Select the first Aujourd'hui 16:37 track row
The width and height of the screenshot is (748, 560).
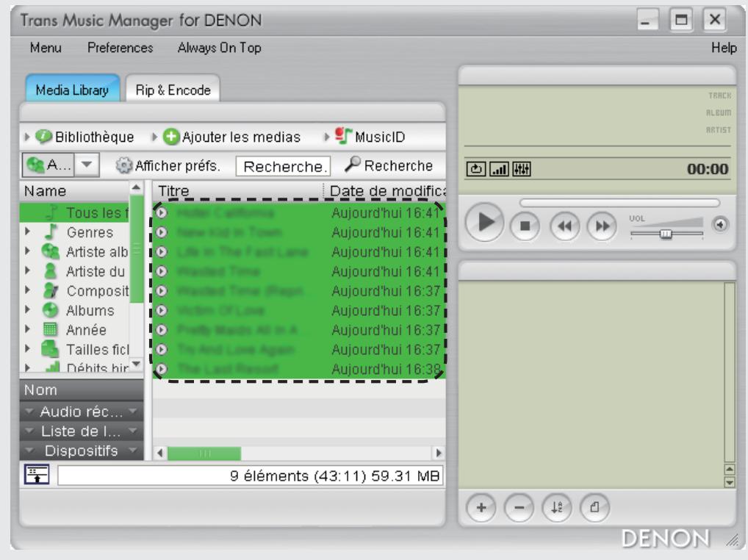pyautogui.click(x=298, y=290)
